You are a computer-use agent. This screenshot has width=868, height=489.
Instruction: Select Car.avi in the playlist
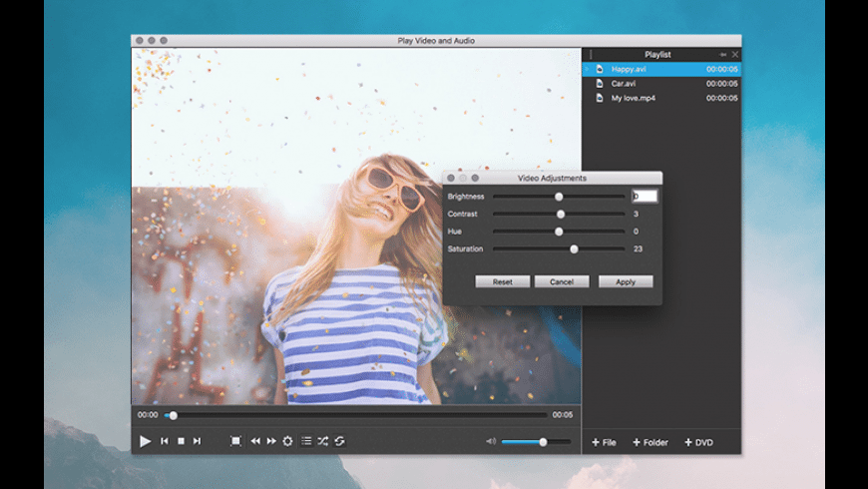(624, 84)
